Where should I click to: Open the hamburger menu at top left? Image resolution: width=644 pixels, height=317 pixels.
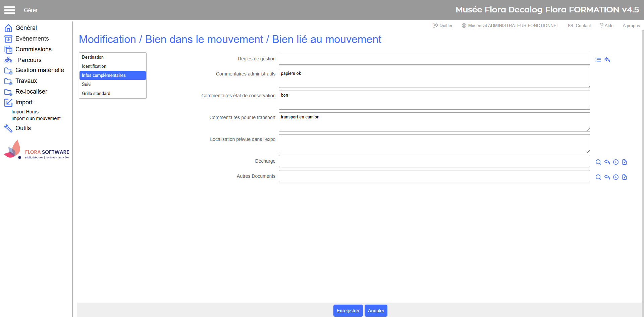[10, 10]
